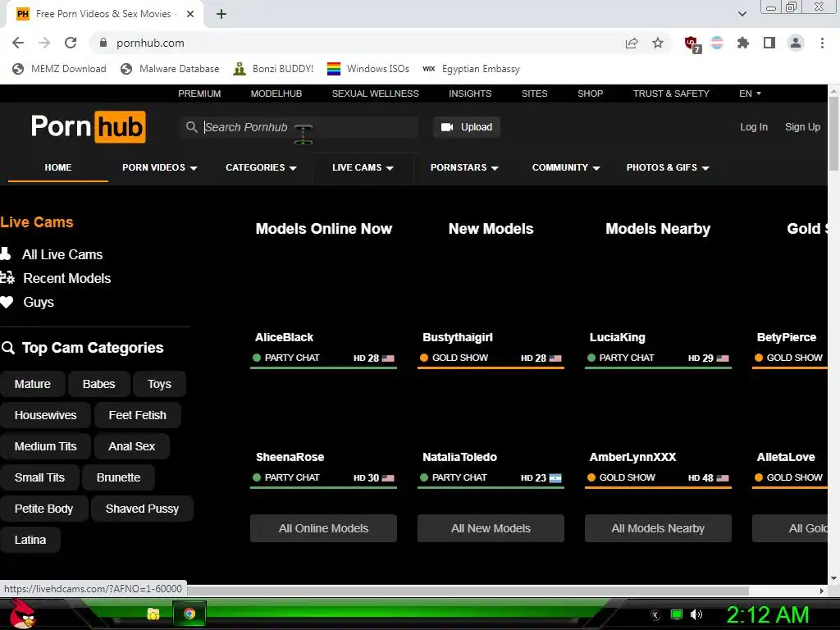Open a new tab with the plus icon
840x630 pixels.
pos(221,14)
